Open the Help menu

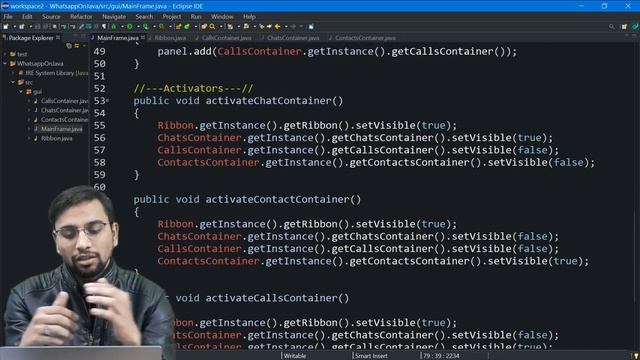click(249, 17)
